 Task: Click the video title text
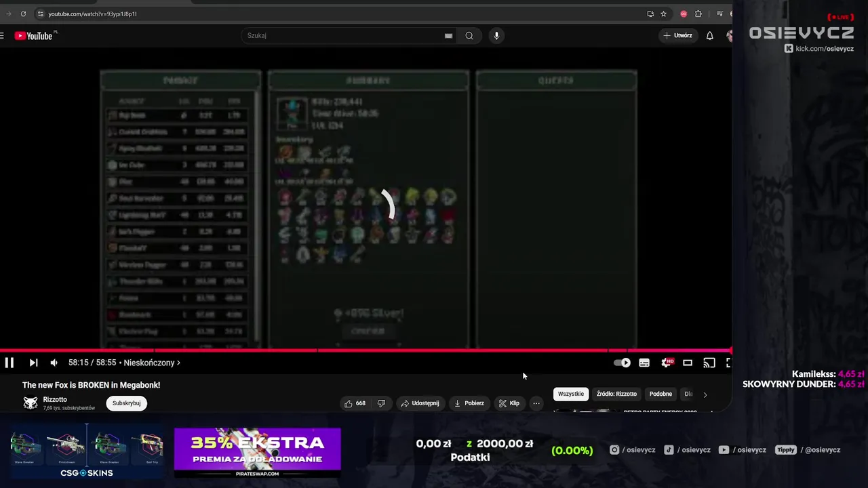click(x=92, y=385)
